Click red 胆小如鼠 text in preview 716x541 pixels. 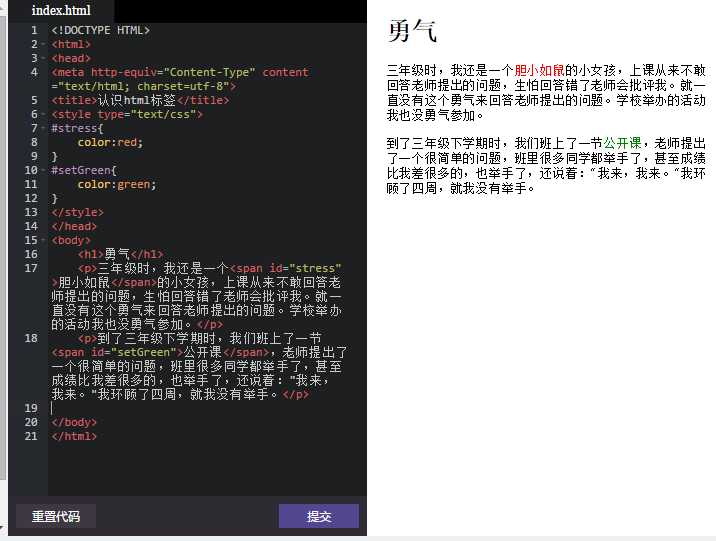click(x=539, y=70)
